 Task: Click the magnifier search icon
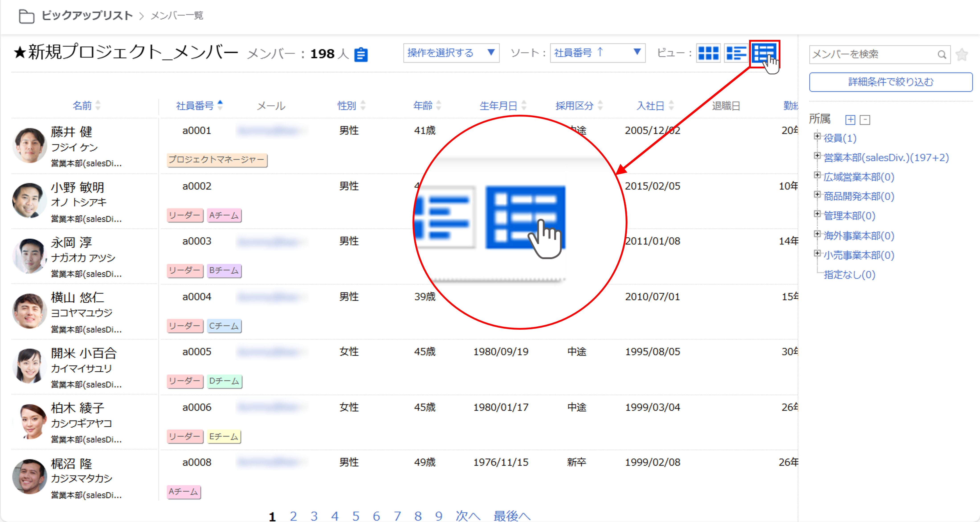coord(941,54)
